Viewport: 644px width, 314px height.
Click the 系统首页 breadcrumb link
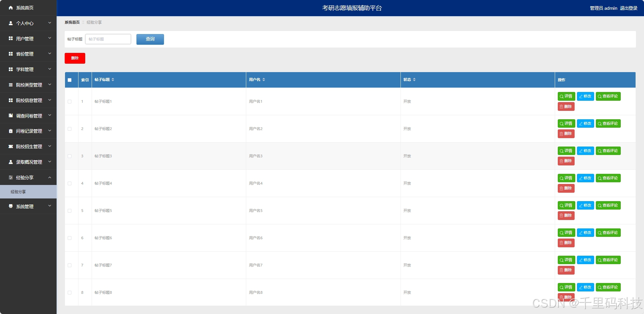pos(72,22)
